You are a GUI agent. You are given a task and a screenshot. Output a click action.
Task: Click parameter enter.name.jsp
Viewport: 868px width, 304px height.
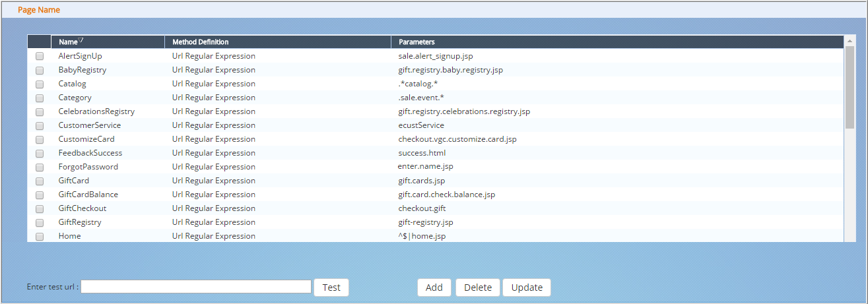point(425,167)
